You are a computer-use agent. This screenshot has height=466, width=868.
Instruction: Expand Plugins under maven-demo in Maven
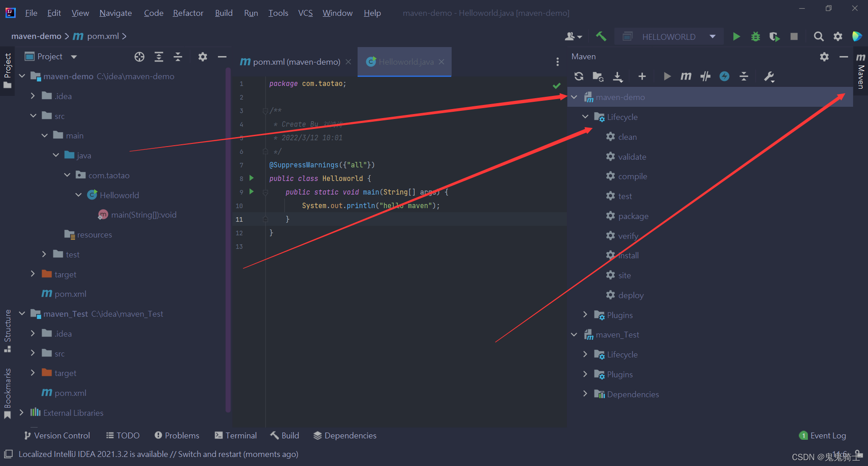click(585, 315)
